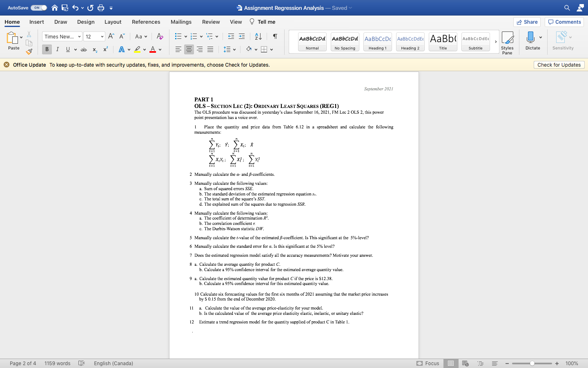The image size is (588, 368).
Task: Toggle subscript formatting
Action: (95, 49)
